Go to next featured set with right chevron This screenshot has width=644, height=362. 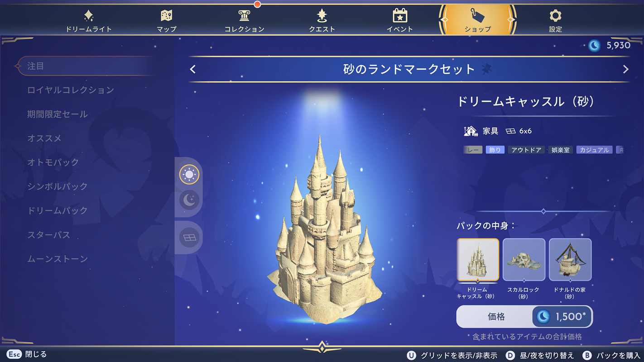pos(626,69)
